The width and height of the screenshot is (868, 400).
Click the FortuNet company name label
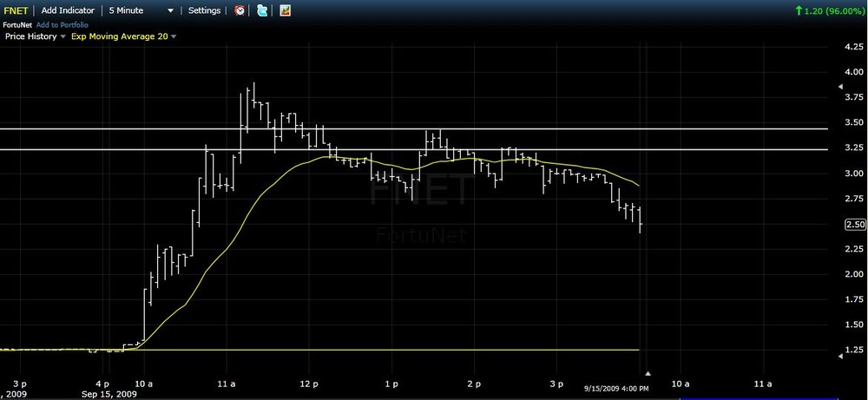click(18, 25)
